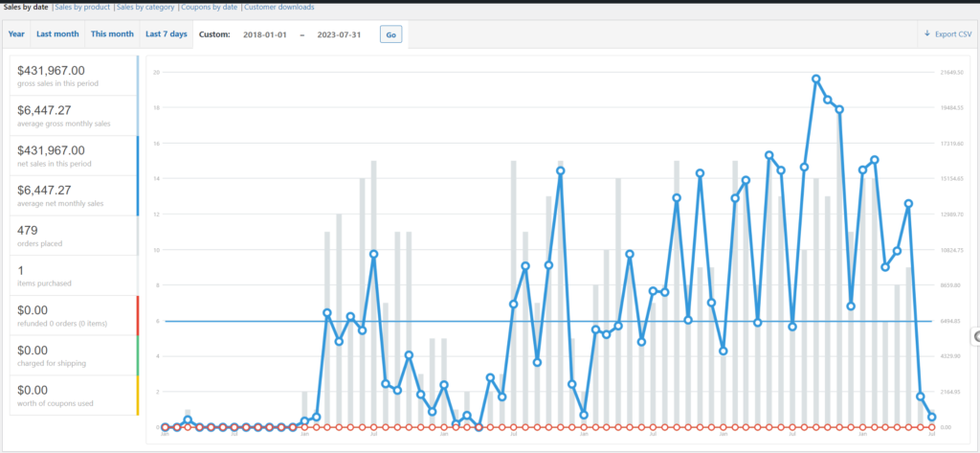Switch to the Last month tab
This screenshot has width=980, height=453.
click(57, 34)
